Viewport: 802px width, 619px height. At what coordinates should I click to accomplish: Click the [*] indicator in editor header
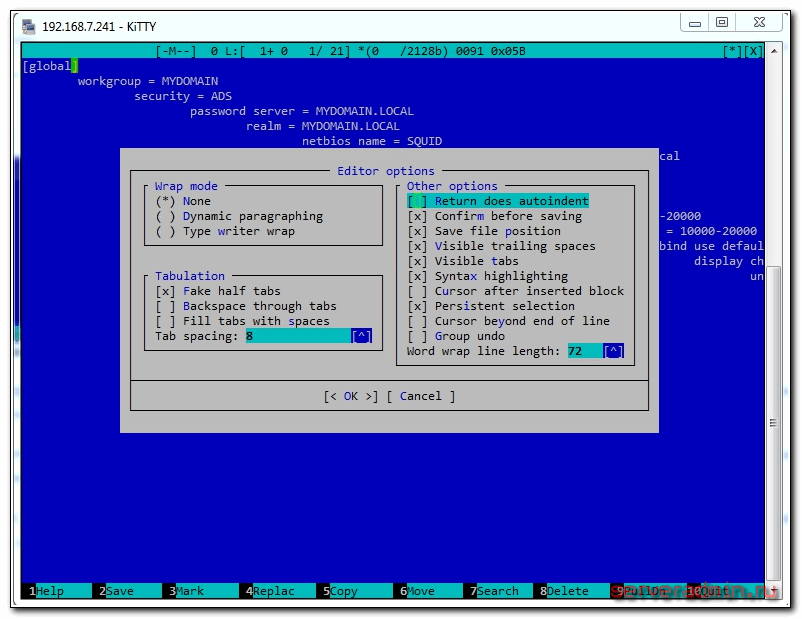click(x=732, y=51)
